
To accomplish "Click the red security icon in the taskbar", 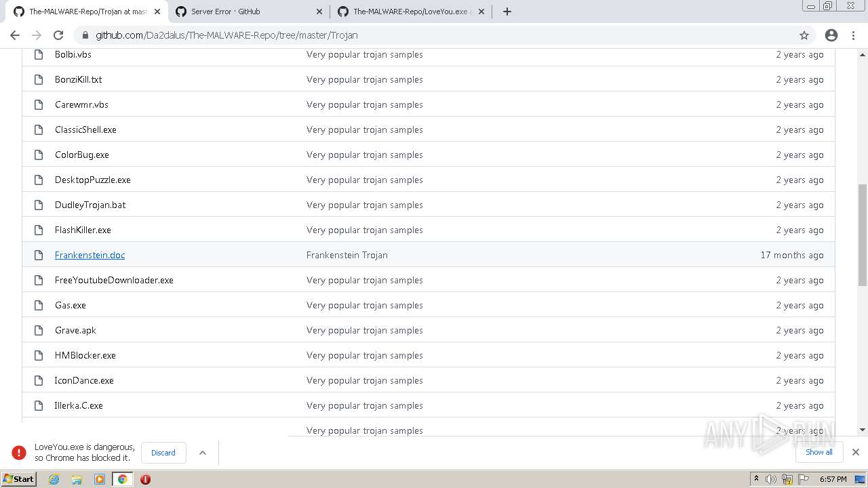I will (145, 479).
